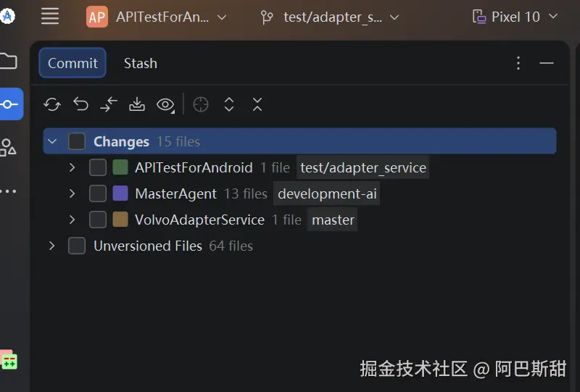The width and height of the screenshot is (580, 392).
Task: Click the '15 files' count
Action: (x=178, y=141)
